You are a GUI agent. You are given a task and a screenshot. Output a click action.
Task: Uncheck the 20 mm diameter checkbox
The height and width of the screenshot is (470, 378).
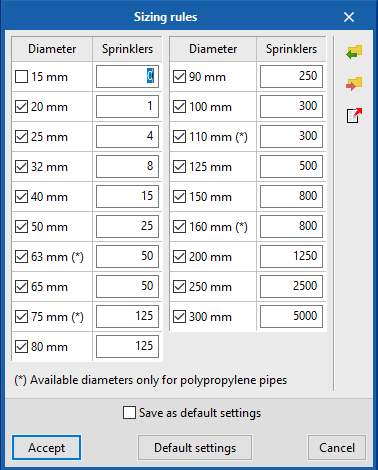click(x=21, y=107)
